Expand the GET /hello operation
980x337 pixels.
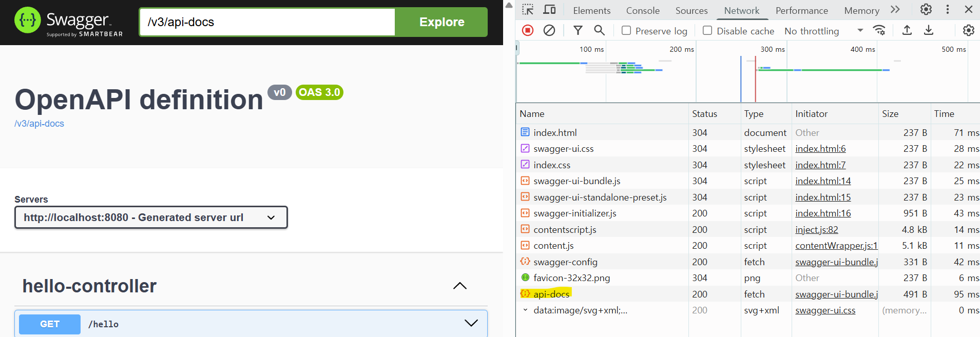click(x=471, y=323)
